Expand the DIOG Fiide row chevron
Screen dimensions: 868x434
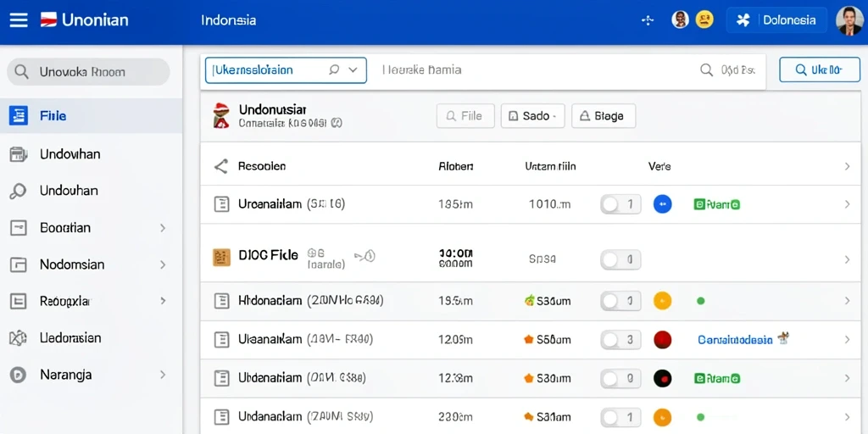tap(847, 259)
